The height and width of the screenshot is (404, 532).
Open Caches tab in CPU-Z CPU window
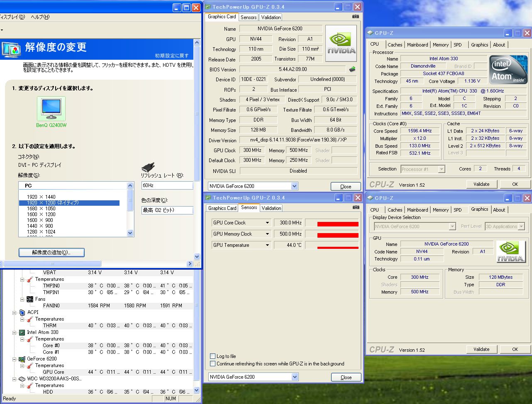click(395, 45)
